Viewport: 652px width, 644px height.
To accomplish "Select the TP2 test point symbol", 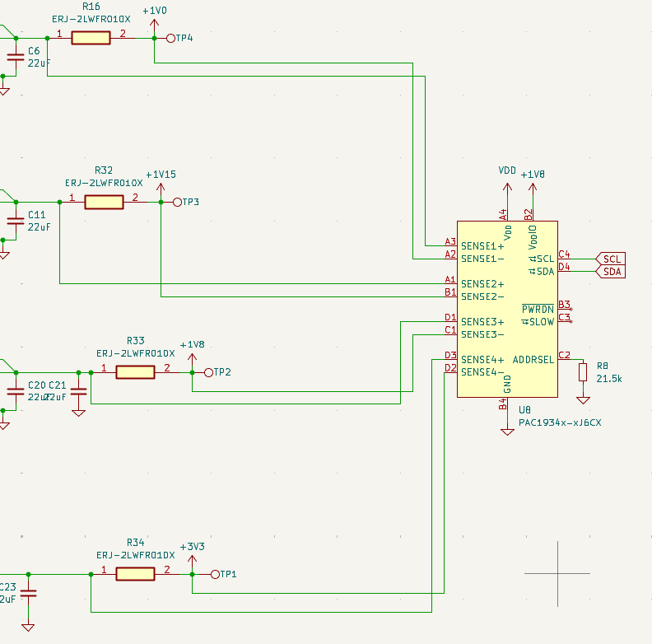I will tap(209, 372).
